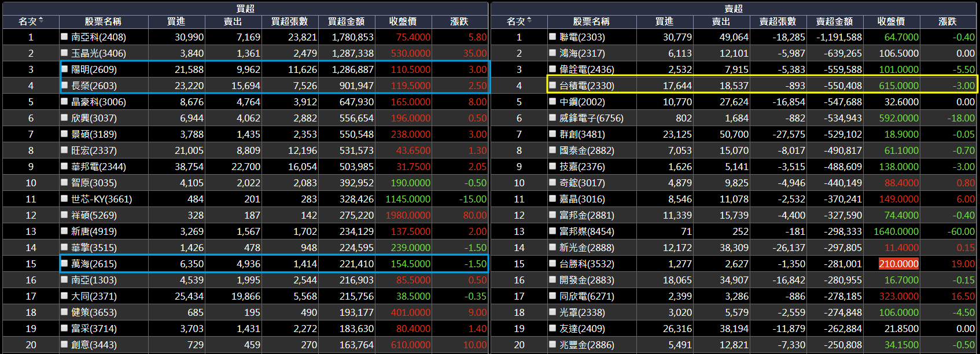This screenshot has width=980, height=354.
Task: Open stock 開發金(2883)
Action: click(x=587, y=280)
